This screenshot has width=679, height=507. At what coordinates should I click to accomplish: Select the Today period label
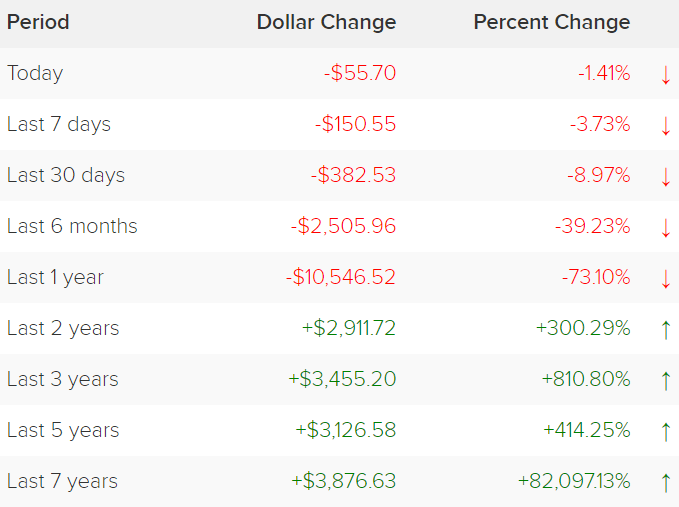click(35, 73)
